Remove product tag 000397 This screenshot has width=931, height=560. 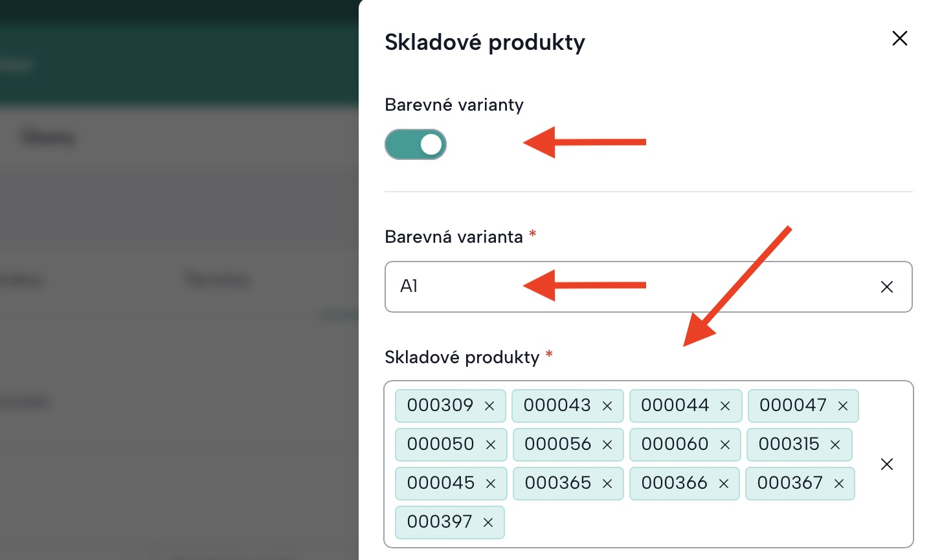click(488, 522)
